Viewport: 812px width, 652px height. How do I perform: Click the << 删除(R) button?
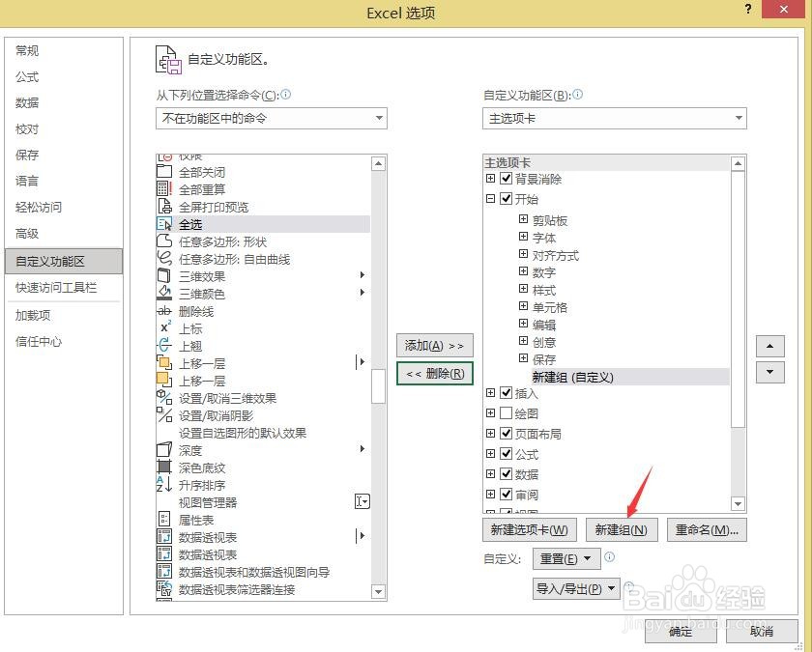pos(434,373)
